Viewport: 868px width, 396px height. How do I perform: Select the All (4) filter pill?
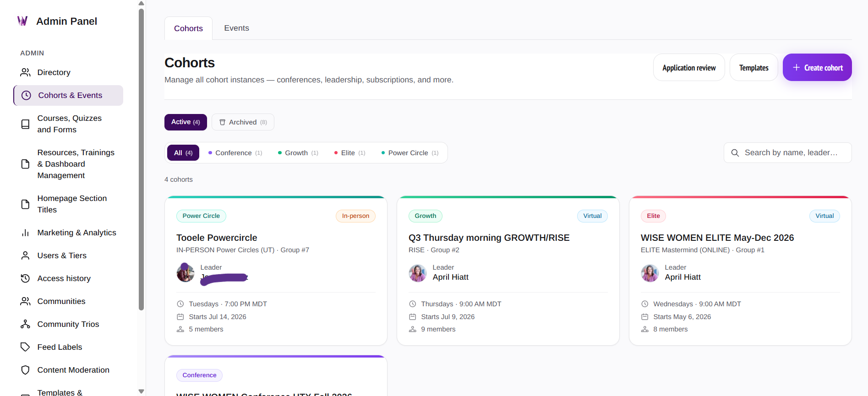183,153
